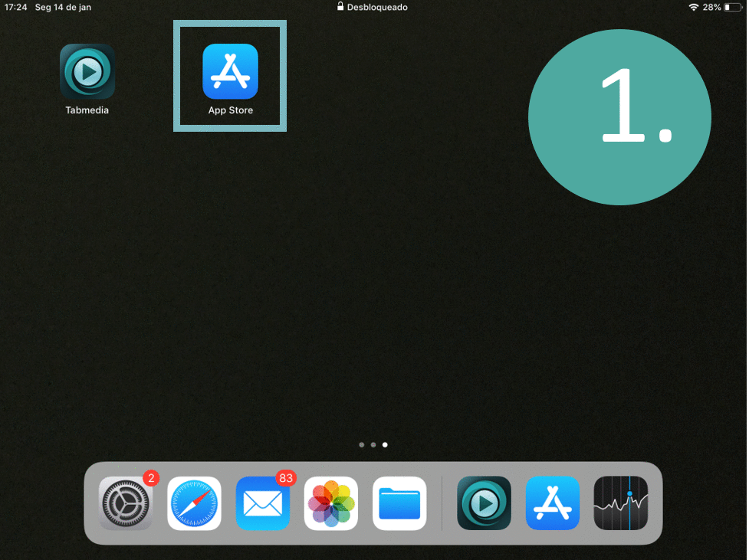
Task: Go to the first home screen page dot
Action: click(x=362, y=444)
